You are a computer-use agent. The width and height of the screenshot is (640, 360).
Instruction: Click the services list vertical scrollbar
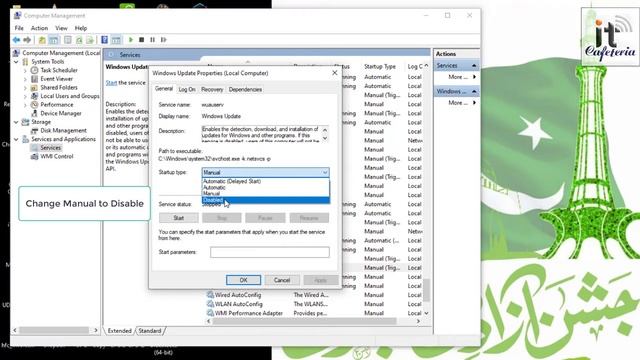[426, 290]
